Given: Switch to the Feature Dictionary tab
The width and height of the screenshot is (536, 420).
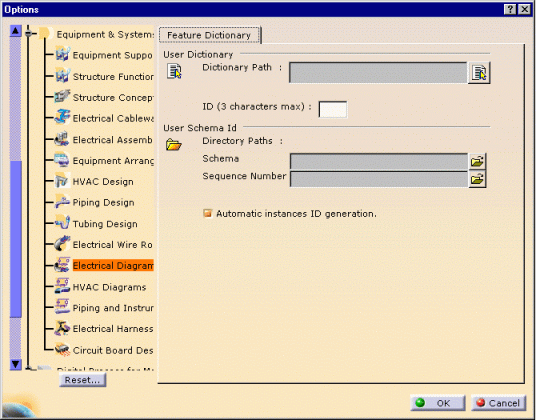Looking at the screenshot, I should point(209,35).
